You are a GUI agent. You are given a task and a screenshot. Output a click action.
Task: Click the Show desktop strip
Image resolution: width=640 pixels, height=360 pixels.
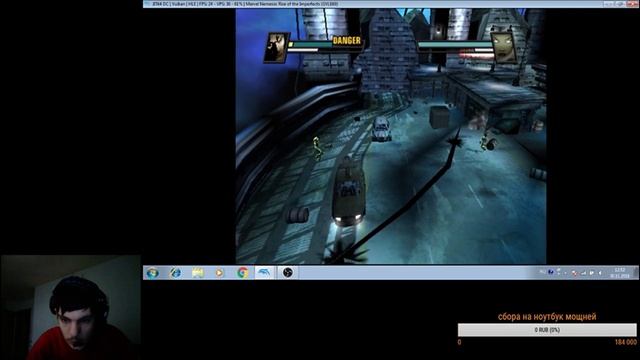[x=637, y=273]
